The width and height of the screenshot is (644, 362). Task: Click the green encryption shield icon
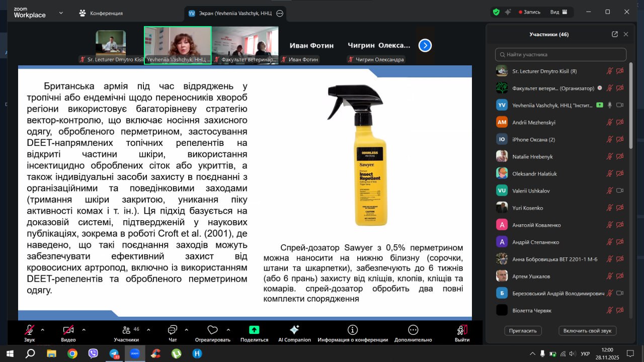496,12
